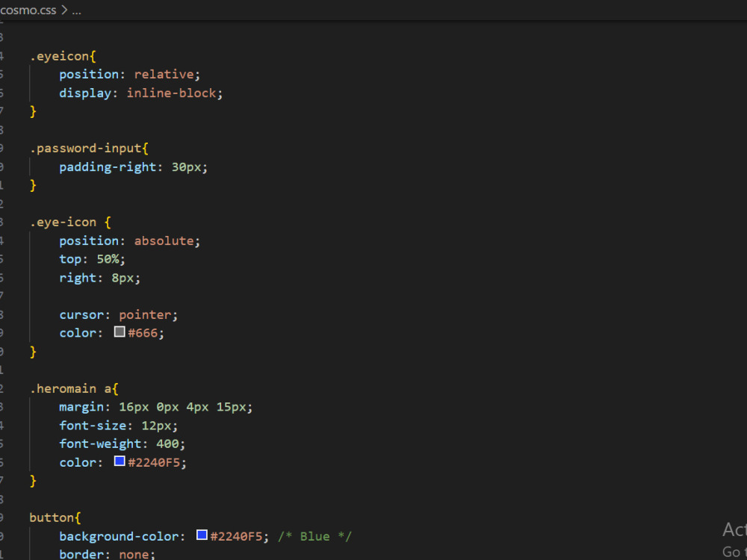Open color picker for #666 swatch

tap(120, 332)
